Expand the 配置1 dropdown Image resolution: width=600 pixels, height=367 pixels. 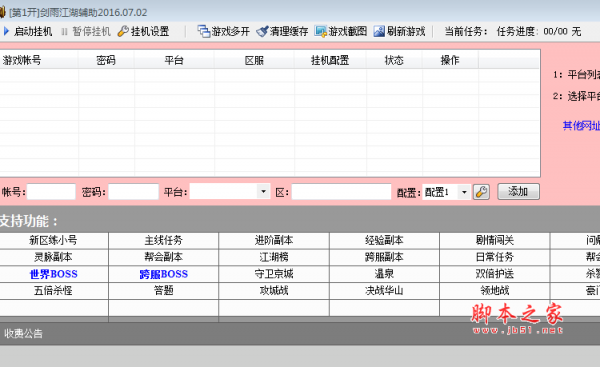coord(464,192)
